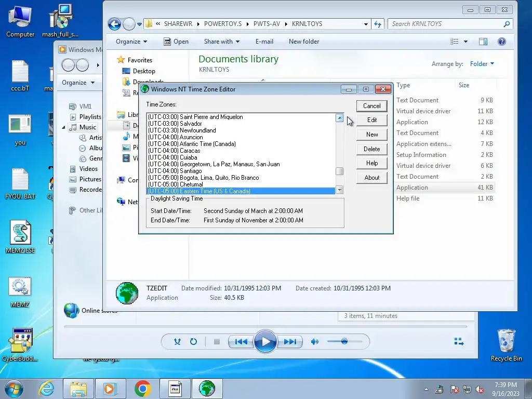Collapse the Music tree node in Media Player
532x399 pixels.
pyautogui.click(x=63, y=127)
